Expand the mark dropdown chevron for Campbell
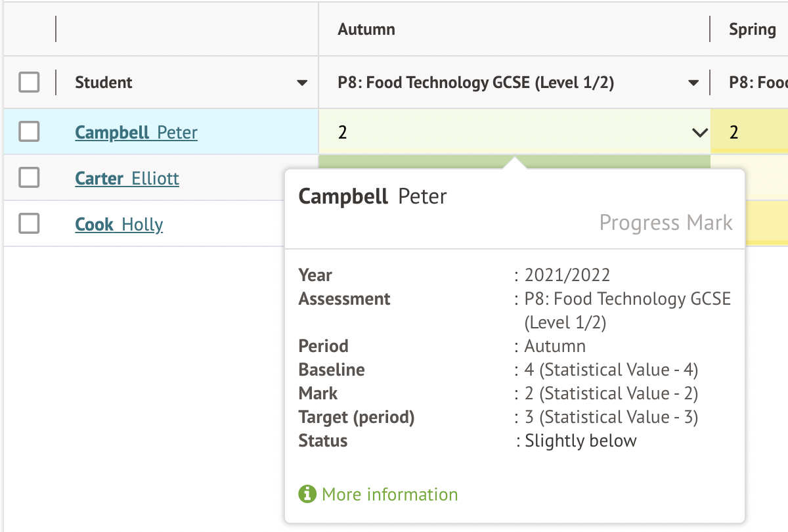 pos(699,133)
